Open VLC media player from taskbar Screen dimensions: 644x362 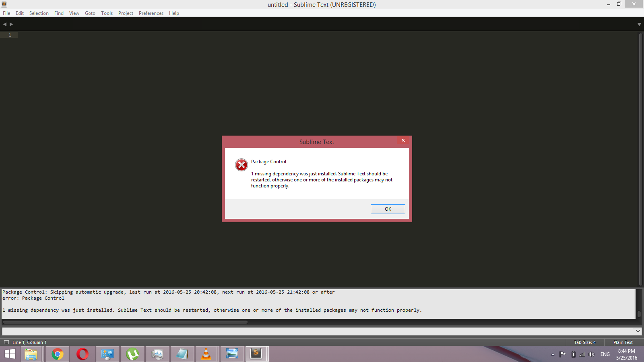pos(206,354)
